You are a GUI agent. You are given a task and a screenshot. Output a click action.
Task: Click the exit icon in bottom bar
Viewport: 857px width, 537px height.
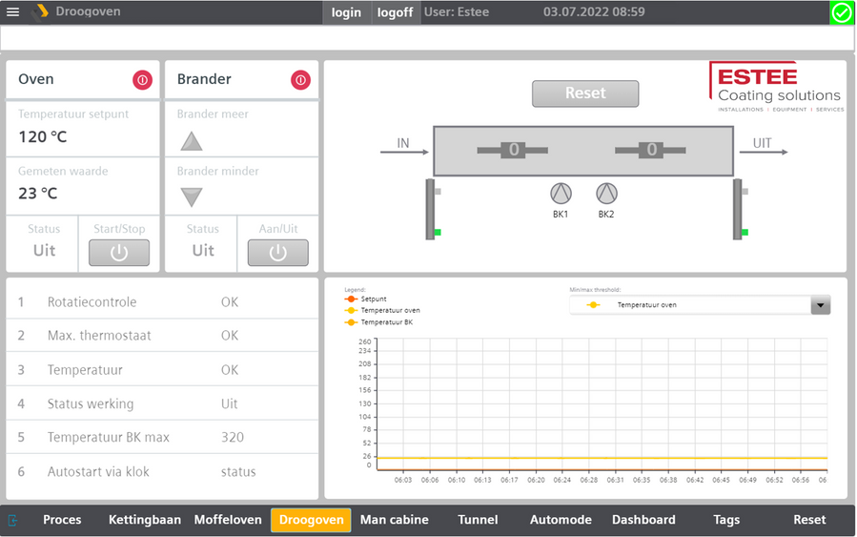(x=13, y=520)
